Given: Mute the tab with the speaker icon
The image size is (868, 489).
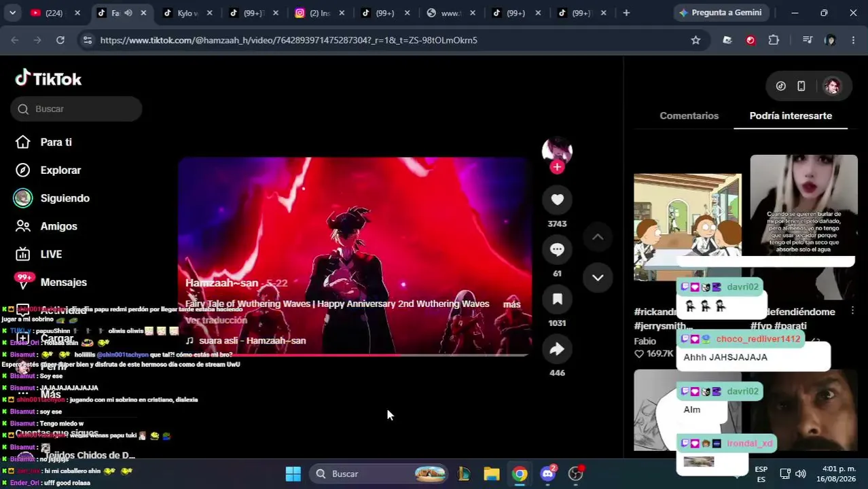Looking at the screenshot, I should (x=128, y=13).
